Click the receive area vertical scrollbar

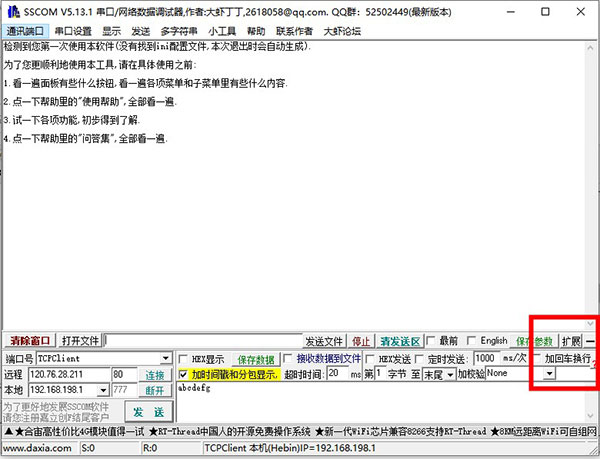590,180
